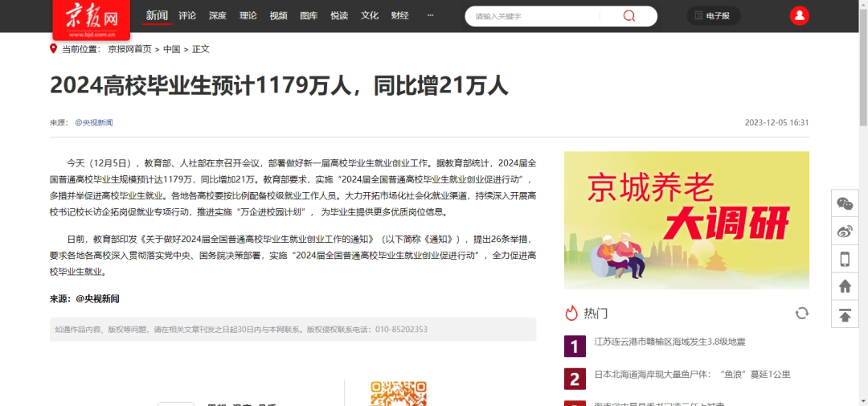Click the search magnifier icon
868x406 pixels.
pyautogui.click(x=628, y=16)
